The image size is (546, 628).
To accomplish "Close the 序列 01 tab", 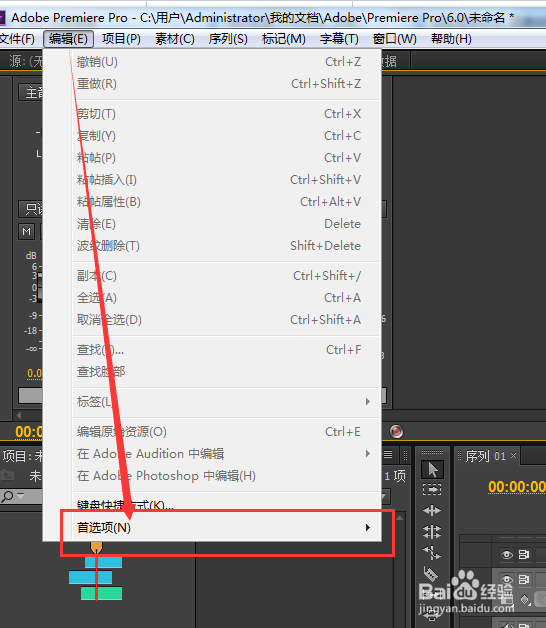I will (514, 456).
